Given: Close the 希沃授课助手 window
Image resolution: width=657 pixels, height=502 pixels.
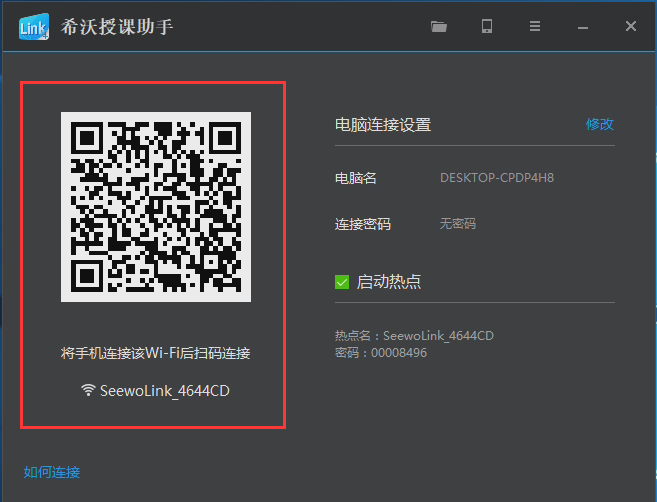Looking at the screenshot, I should coord(631,26).
